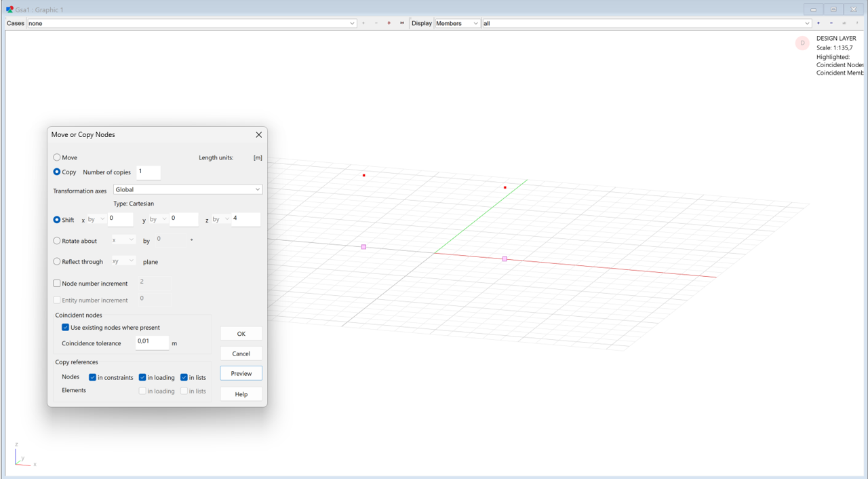Click the question mark icon in top-right toolbar
868x479 pixels.
857,23
